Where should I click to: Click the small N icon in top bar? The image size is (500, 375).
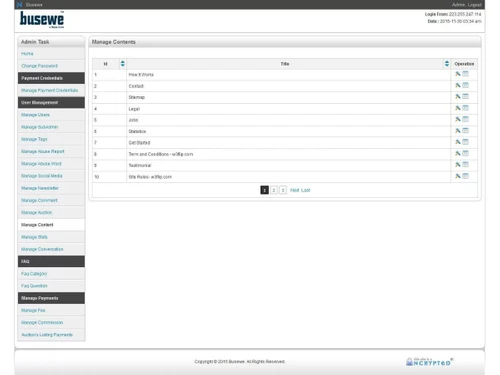coord(19,5)
